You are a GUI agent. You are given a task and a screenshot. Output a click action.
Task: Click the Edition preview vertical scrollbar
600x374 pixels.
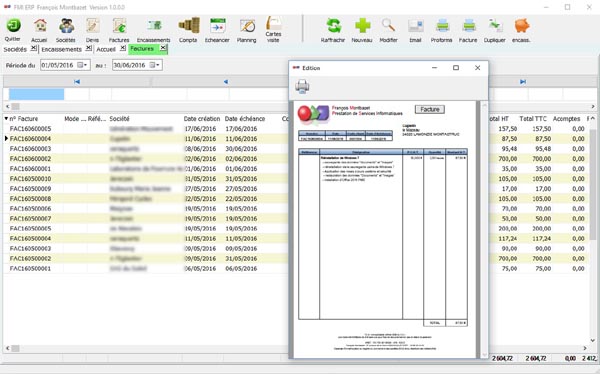(484, 230)
